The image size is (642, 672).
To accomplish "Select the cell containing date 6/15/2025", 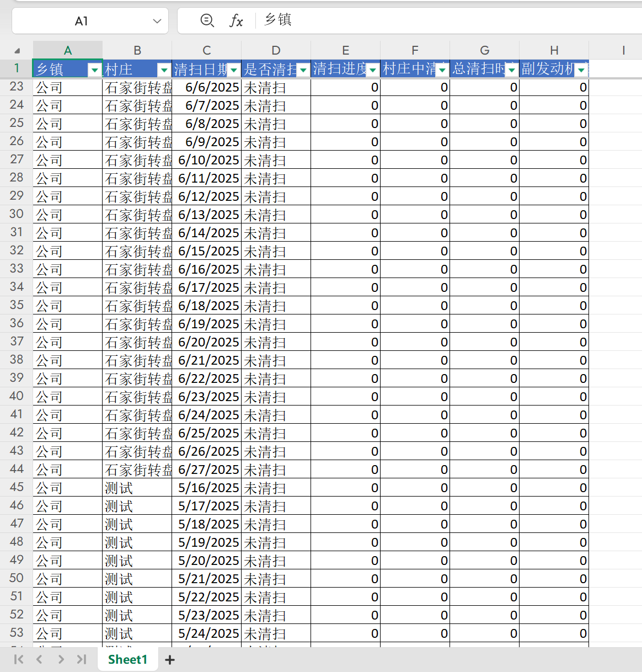I will pos(207,251).
